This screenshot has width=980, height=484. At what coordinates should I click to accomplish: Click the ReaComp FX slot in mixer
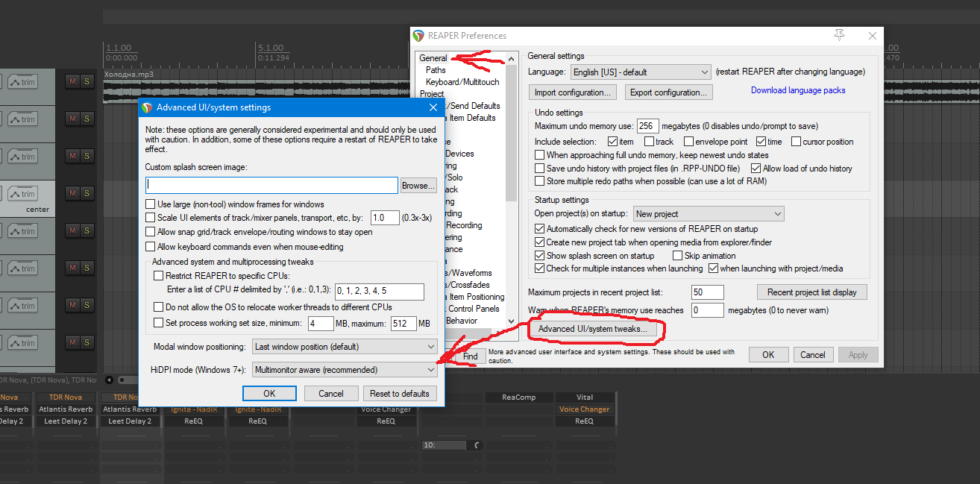coord(518,397)
